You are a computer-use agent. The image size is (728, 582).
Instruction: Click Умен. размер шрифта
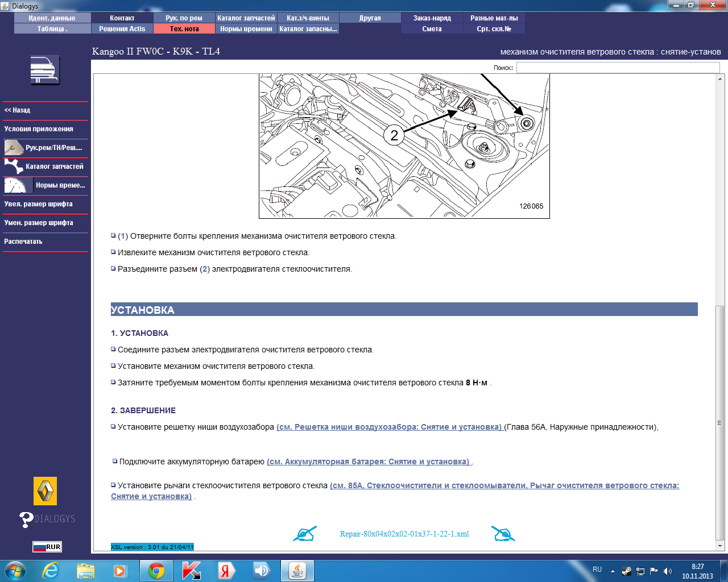[x=45, y=223]
